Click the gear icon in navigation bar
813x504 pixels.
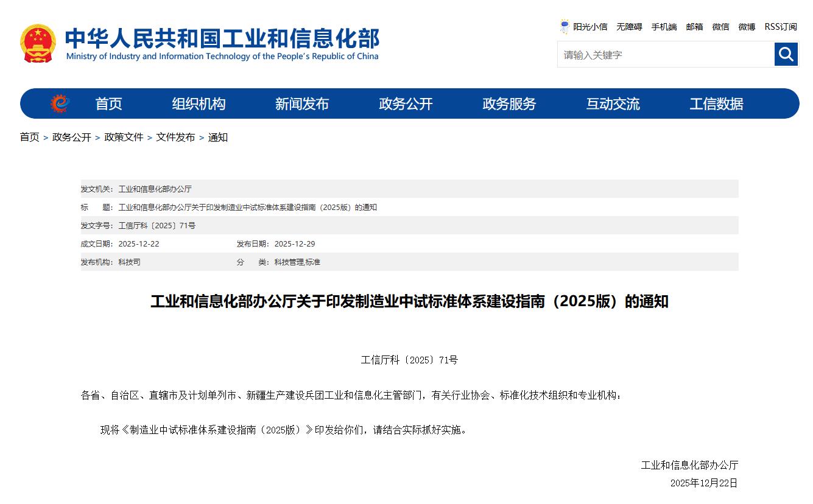[x=59, y=104]
